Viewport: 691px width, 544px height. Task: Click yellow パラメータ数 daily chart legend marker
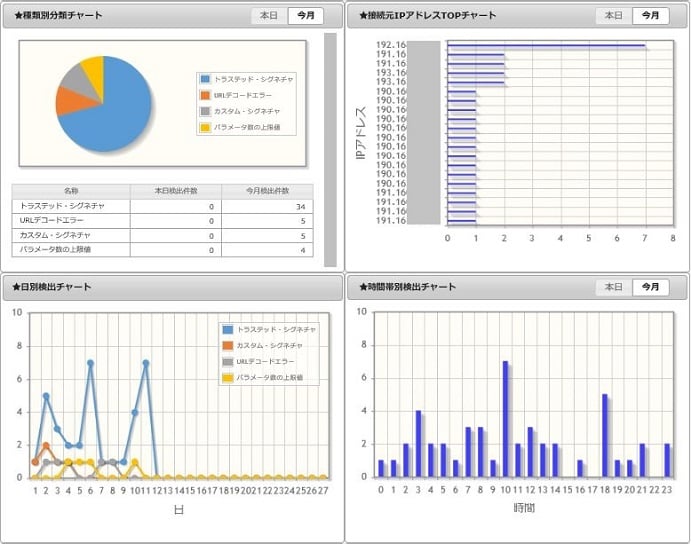click(x=227, y=378)
